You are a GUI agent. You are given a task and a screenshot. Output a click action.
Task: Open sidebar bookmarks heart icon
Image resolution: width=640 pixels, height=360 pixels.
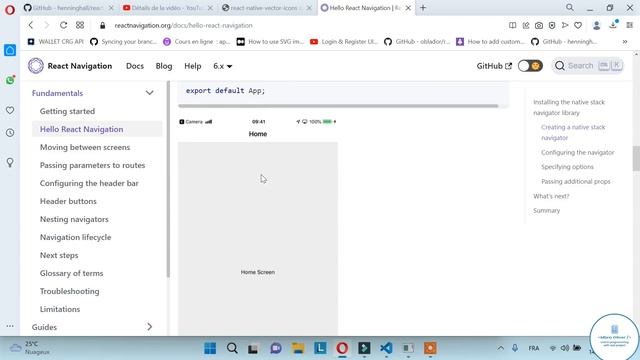pos(10,110)
